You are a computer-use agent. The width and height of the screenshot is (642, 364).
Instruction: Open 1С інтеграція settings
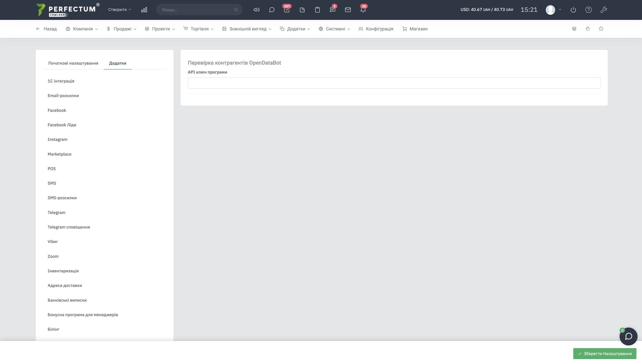coord(61,81)
